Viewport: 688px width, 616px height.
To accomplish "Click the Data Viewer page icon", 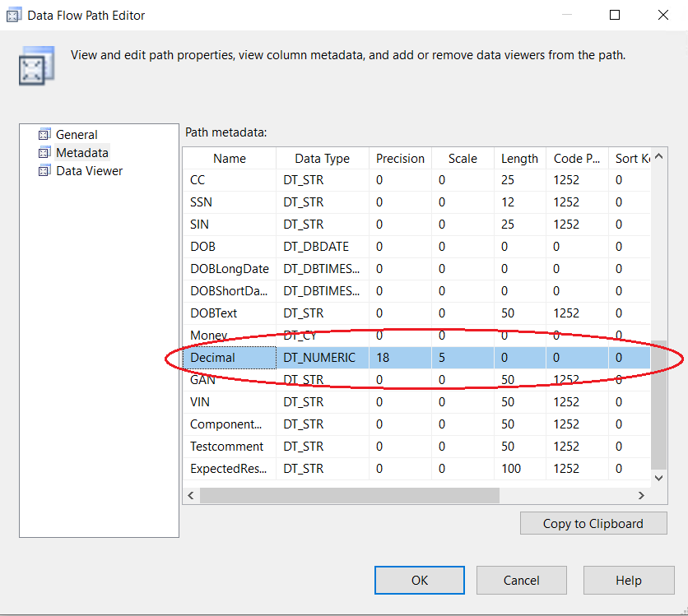I will [44, 171].
